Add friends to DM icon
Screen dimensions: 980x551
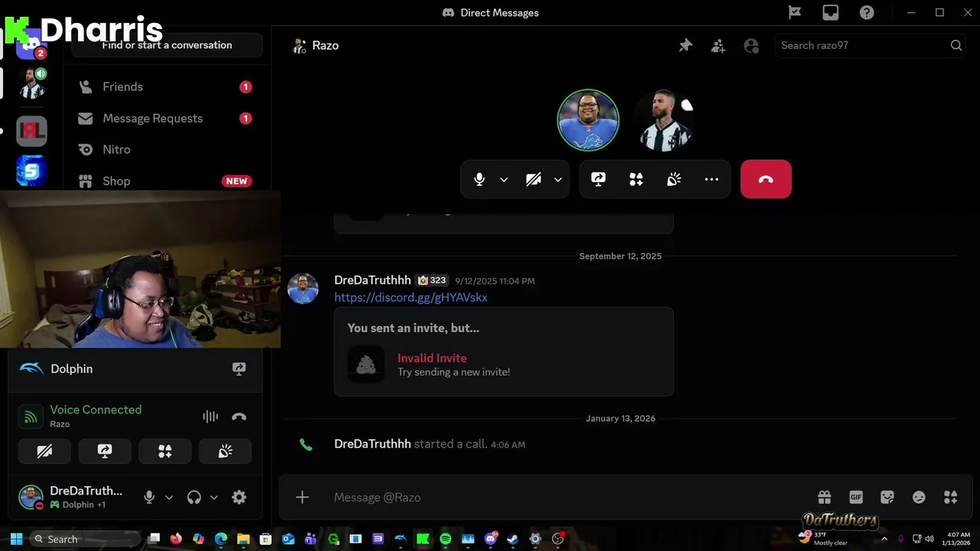point(718,46)
